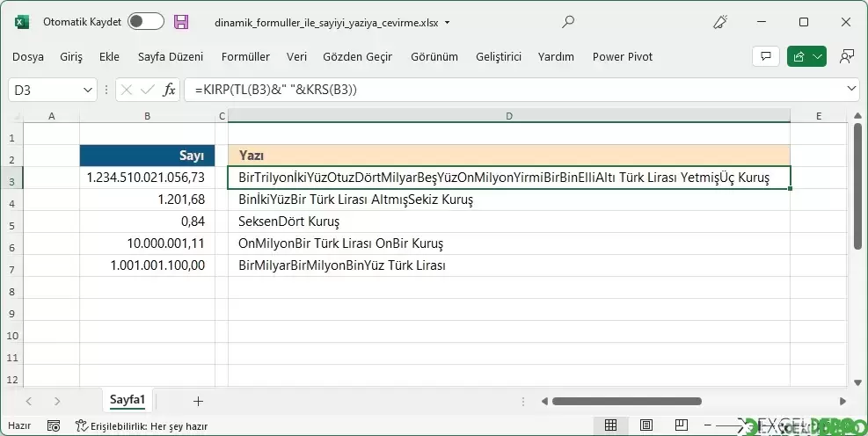Select cell with value 1.001.001.100,00
Screen dimensions: 868x436
(x=147, y=265)
